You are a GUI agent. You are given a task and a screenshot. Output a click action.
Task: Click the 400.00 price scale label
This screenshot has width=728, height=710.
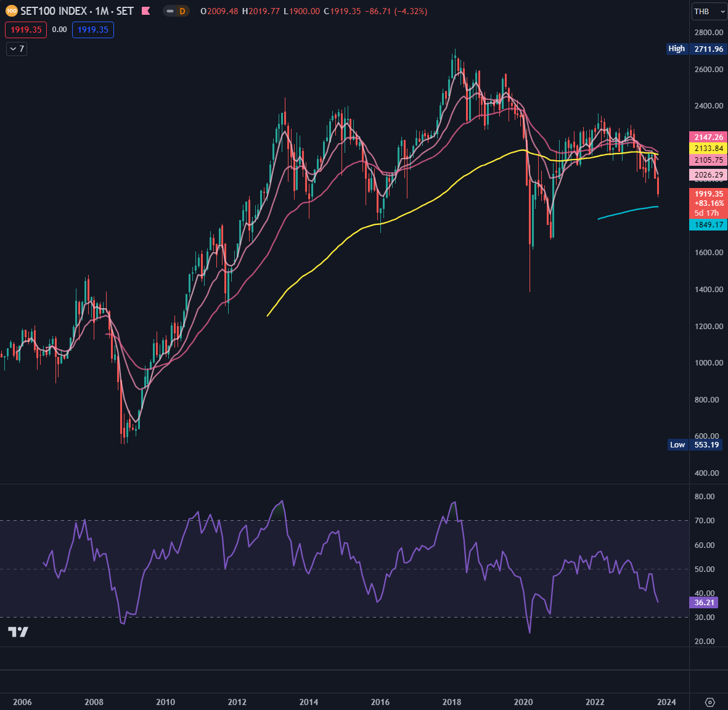(706, 473)
